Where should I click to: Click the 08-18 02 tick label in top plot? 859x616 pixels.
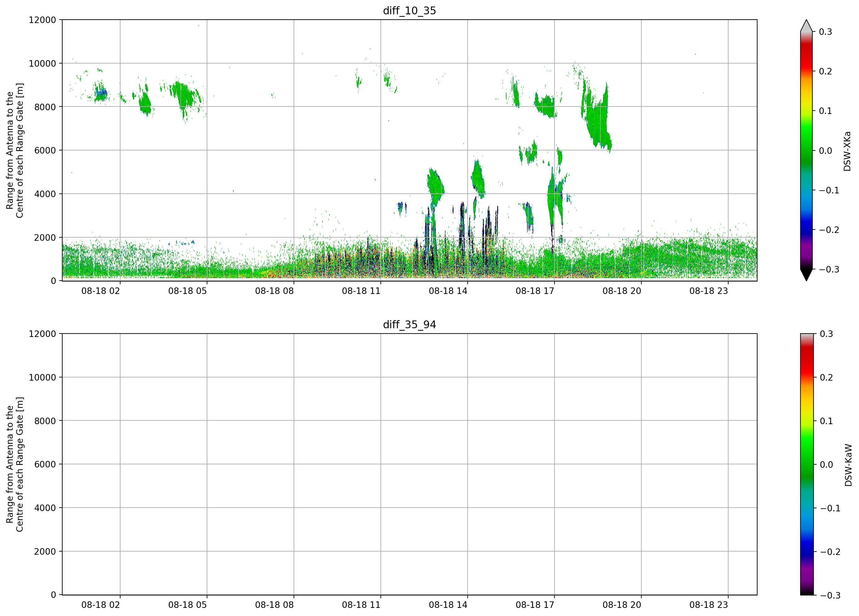(101, 291)
